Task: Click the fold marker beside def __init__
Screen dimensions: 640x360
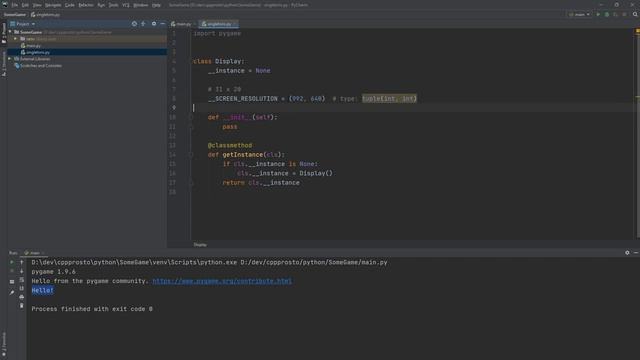Action: pyautogui.click(x=191, y=118)
